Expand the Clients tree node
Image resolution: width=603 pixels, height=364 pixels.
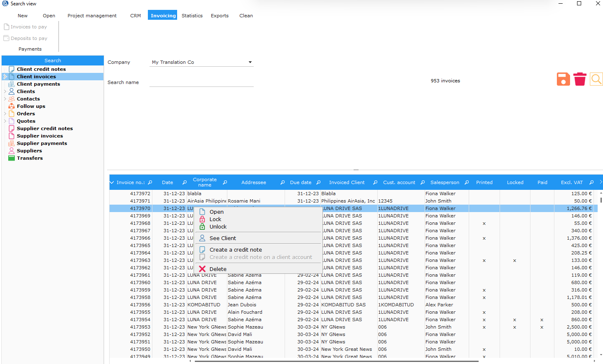click(x=5, y=91)
